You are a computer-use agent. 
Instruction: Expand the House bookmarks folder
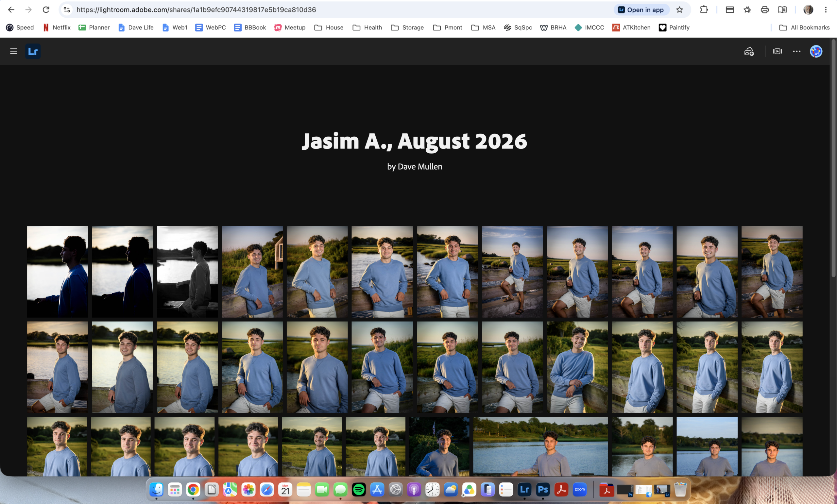pyautogui.click(x=329, y=27)
